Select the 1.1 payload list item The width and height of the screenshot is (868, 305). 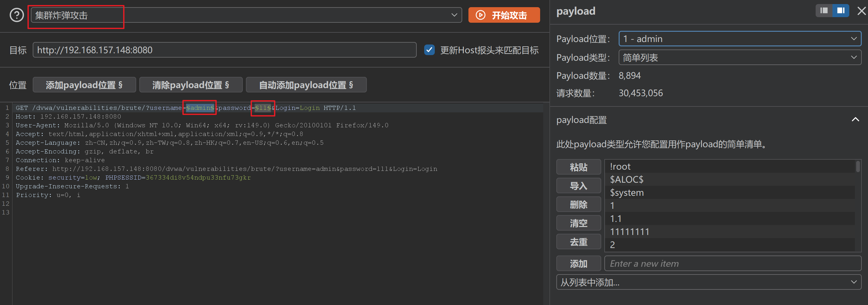[730, 219]
